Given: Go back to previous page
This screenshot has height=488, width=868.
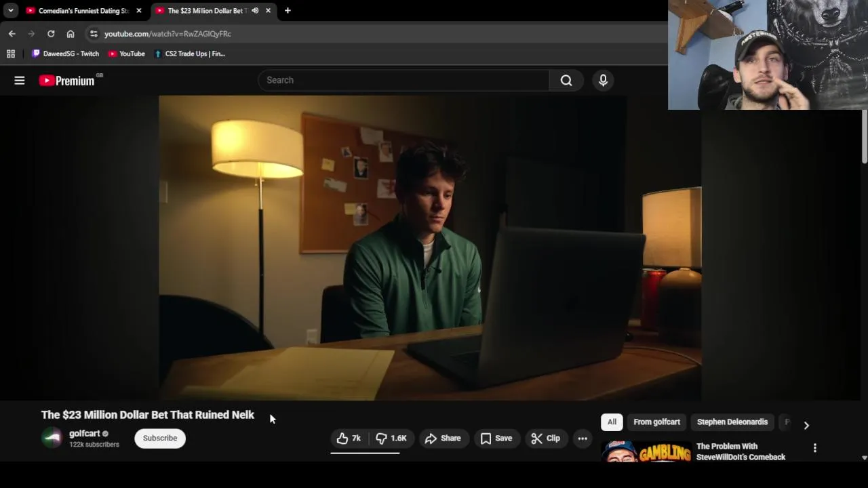Looking at the screenshot, I should pyautogui.click(x=12, y=33).
